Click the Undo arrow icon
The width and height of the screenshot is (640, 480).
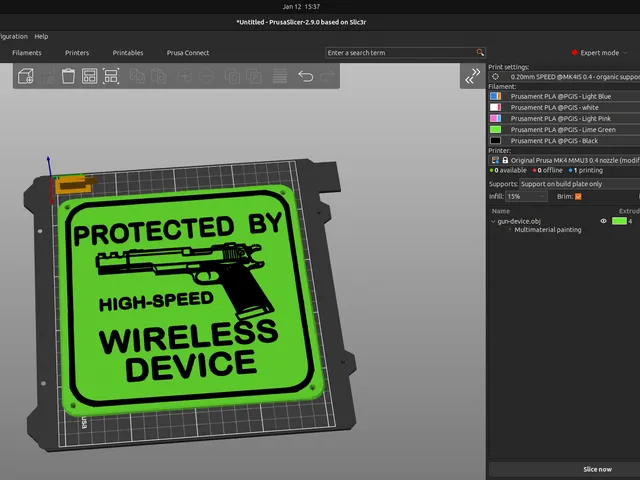305,76
